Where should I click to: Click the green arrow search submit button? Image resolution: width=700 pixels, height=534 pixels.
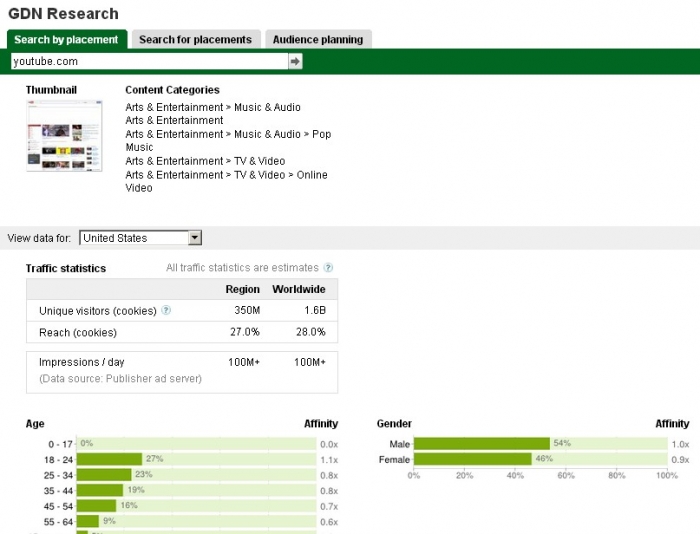(x=295, y=62)
